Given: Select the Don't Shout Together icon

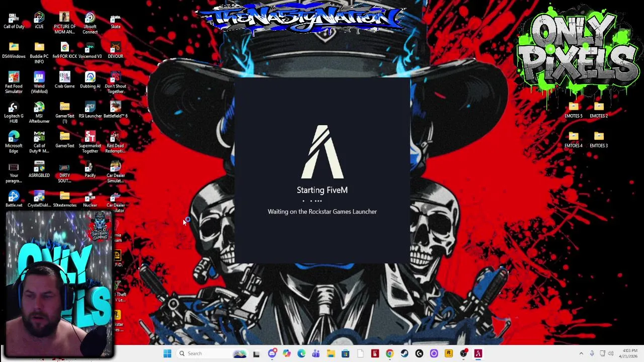Looking at the screenshot, I should click(x=116, y=82).
